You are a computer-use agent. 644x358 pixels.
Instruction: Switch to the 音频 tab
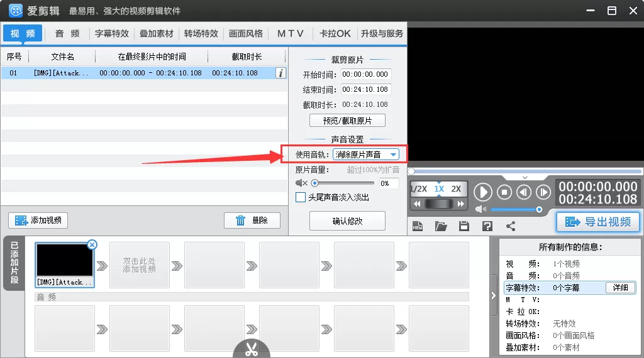tap(67, 34)
